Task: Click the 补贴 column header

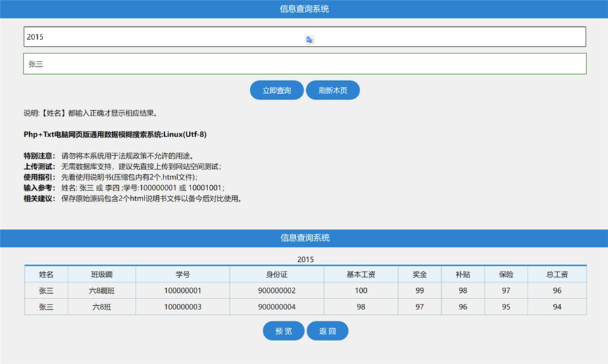Action: (x=463, y=274)
